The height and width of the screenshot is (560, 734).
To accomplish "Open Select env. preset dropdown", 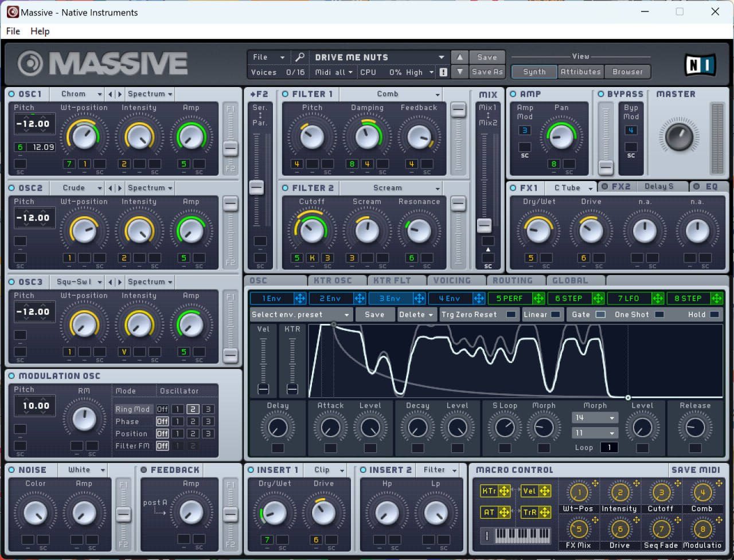I will [x=301, y=315].
